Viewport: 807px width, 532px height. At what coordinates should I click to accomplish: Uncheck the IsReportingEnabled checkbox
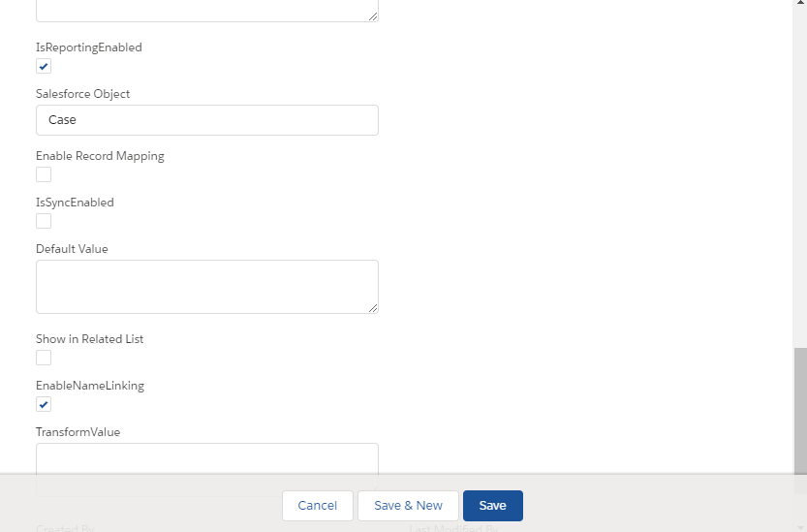tap(44, 66)
